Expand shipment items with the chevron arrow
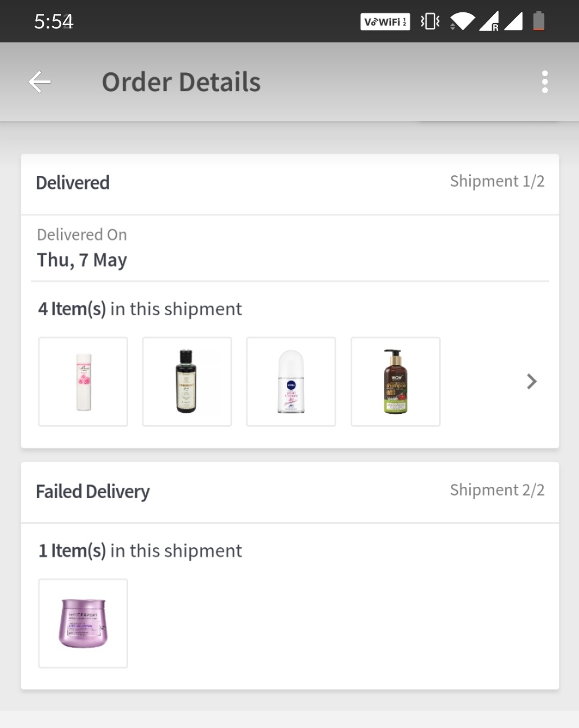579x728 pixels. pyautogui.click(x=531, y=381)
